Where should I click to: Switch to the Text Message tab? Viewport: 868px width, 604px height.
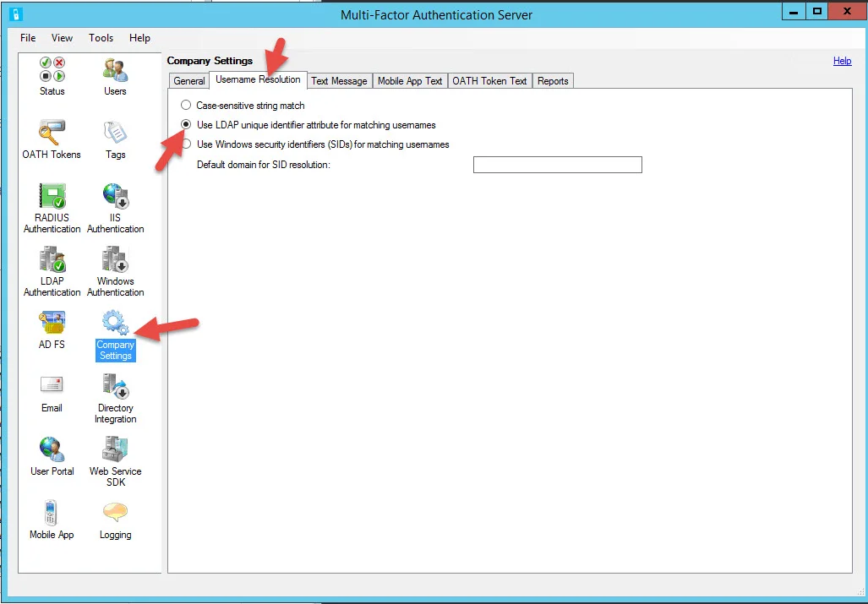tap(339, 81)
